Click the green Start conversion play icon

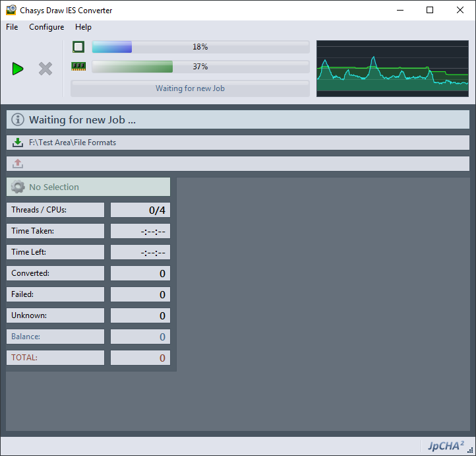(x=18, y=69)
